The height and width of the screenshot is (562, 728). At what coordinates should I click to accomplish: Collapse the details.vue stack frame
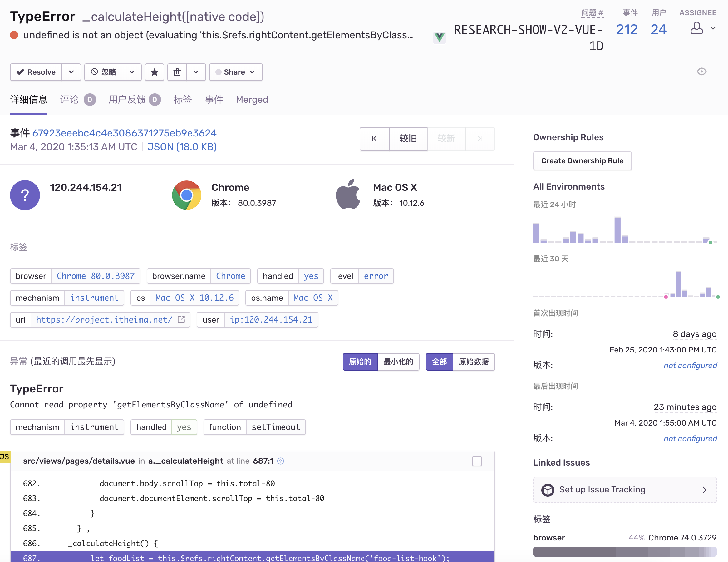[477, 461]
